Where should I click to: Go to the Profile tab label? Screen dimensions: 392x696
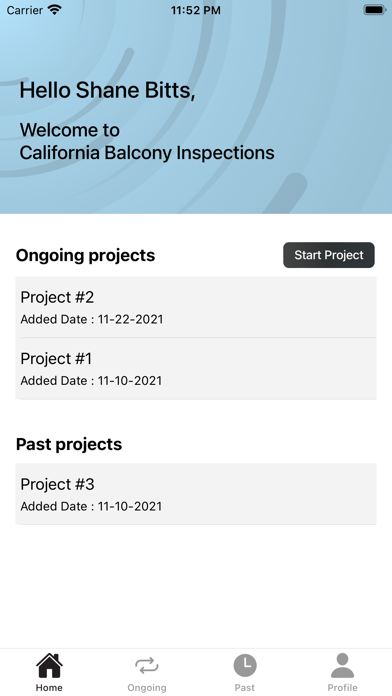[x=342, y=688]
